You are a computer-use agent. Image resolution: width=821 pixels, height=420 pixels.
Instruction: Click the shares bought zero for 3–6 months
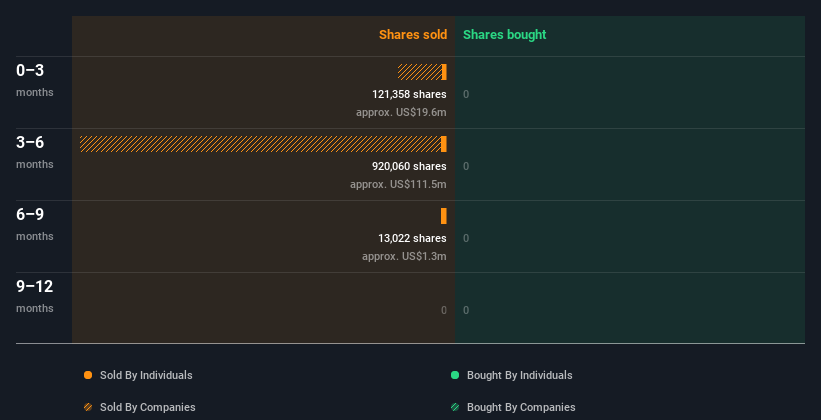point(466,166)
